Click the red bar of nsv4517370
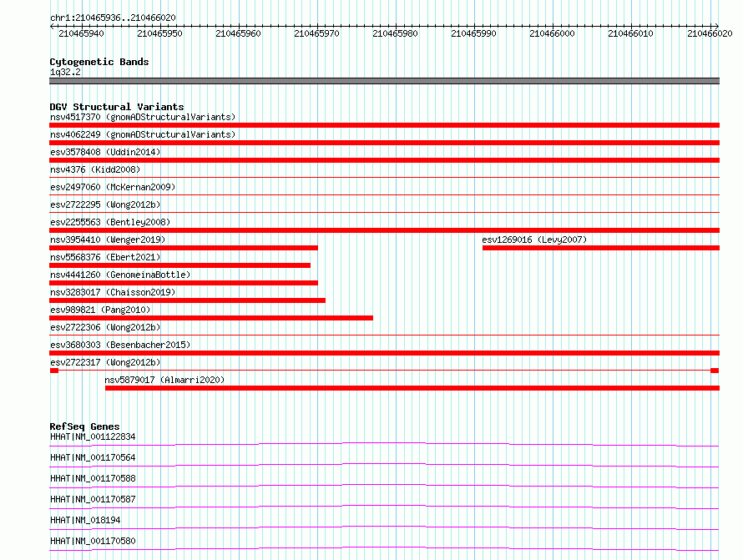The image size is (743, 560). pos(384,125)
